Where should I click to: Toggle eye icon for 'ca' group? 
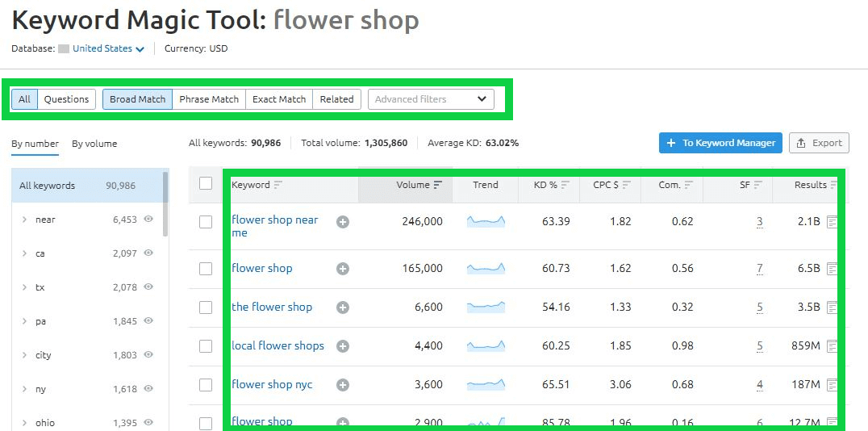(148, 253)
